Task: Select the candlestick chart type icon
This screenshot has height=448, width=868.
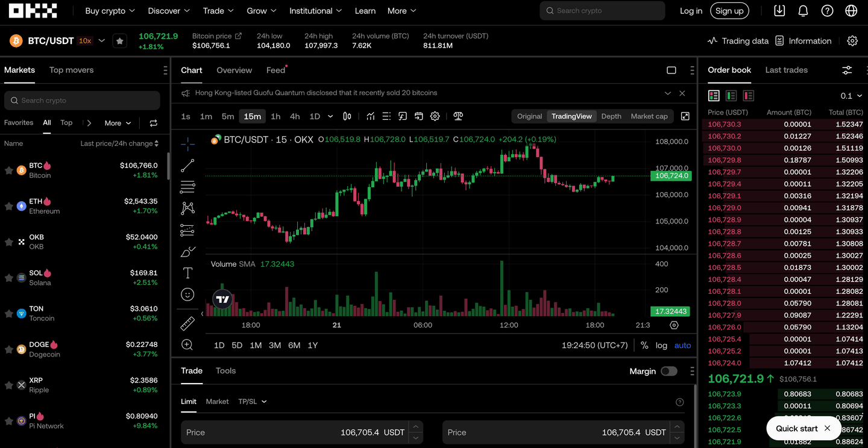Action: click(347, 116)
